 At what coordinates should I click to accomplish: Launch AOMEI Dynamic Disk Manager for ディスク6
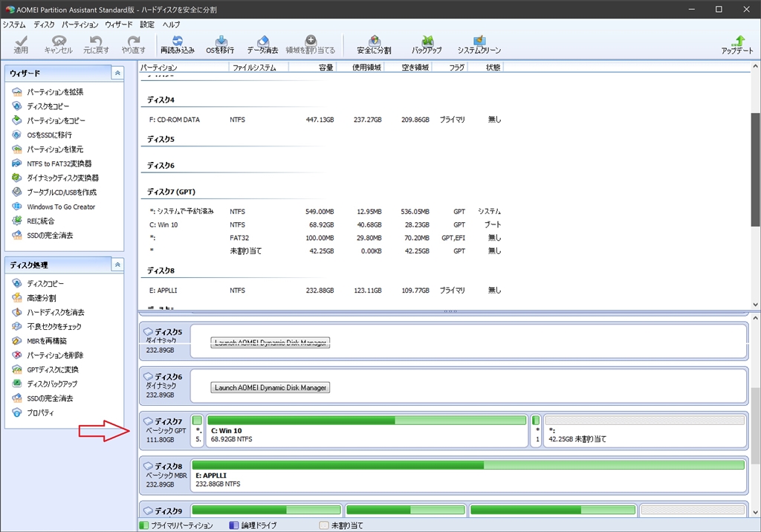(x=271, y=387)
